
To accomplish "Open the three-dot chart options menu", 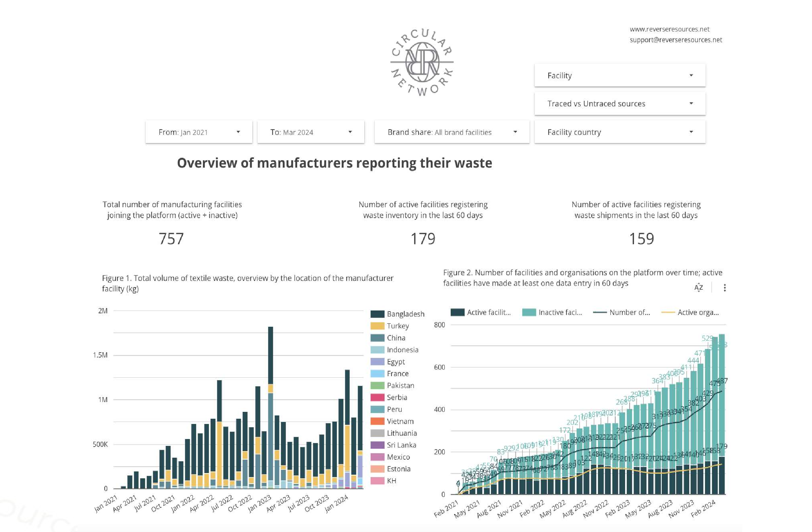I will click(x=724, y=288).
